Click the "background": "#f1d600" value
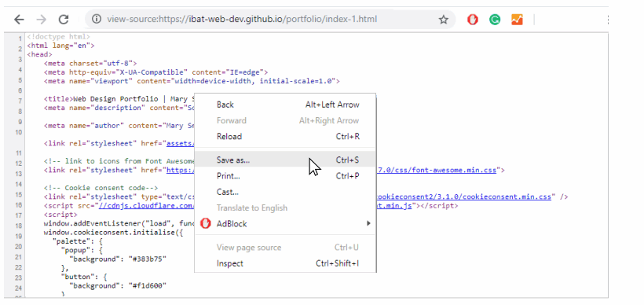The width and height of the screenshot is (644, 305). [119, 285]
